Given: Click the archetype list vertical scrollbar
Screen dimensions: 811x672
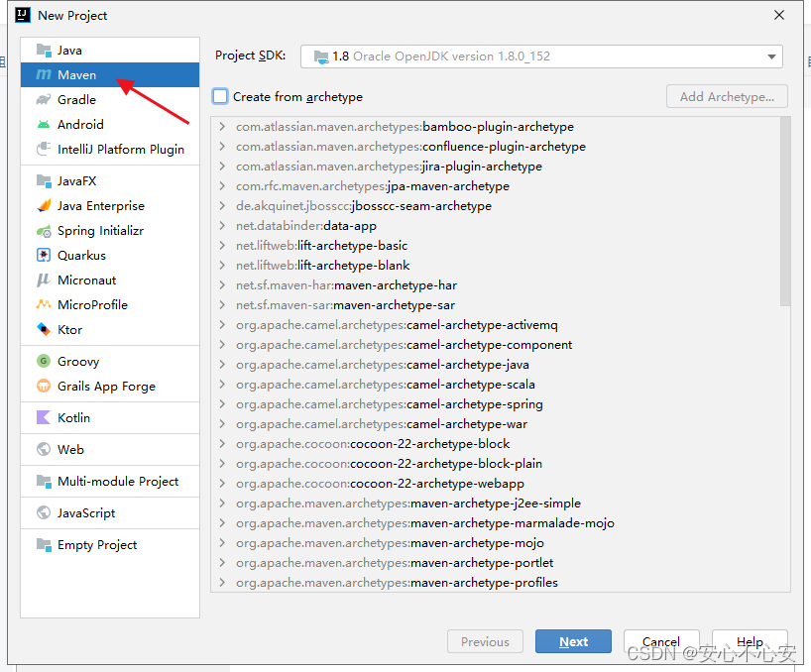Looking at the screenshot, I should click(x=785, y=211).
